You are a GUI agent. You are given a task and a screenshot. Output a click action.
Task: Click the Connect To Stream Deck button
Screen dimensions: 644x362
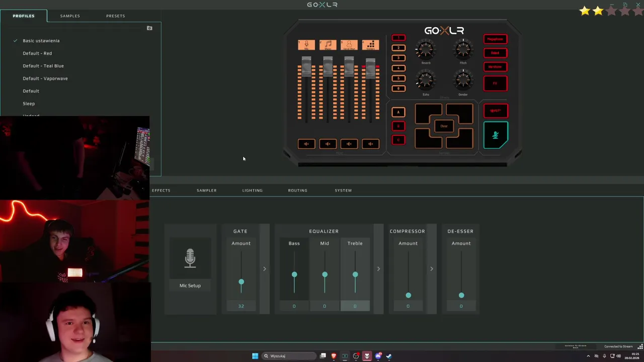point(576,346)
